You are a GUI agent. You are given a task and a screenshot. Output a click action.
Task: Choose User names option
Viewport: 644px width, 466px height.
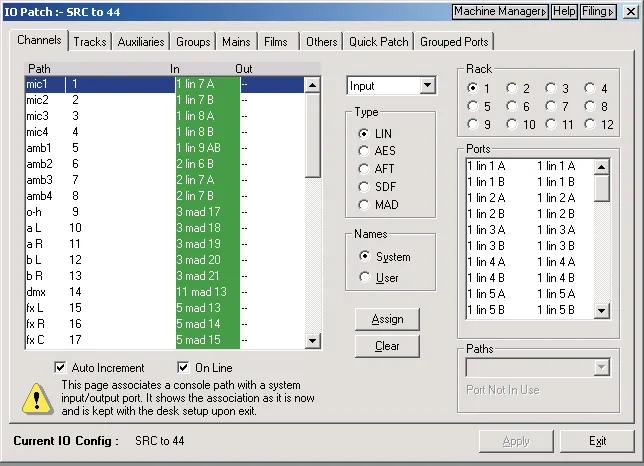(364, 277)
